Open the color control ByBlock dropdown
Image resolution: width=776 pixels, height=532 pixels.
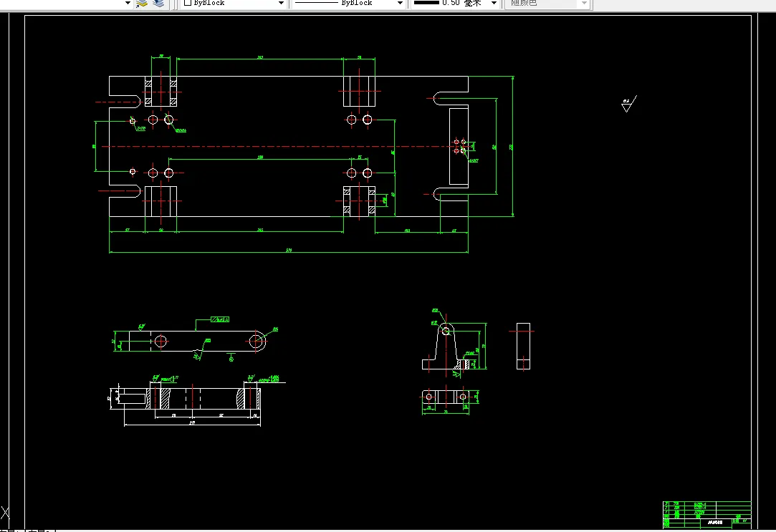click(234, 3)
